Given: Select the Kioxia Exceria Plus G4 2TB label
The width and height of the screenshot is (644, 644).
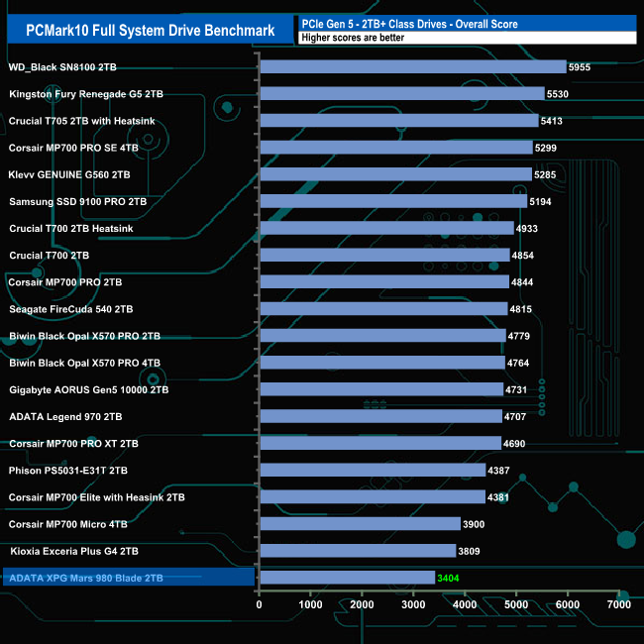Looking at the screenshot, I should pos(74,551).
